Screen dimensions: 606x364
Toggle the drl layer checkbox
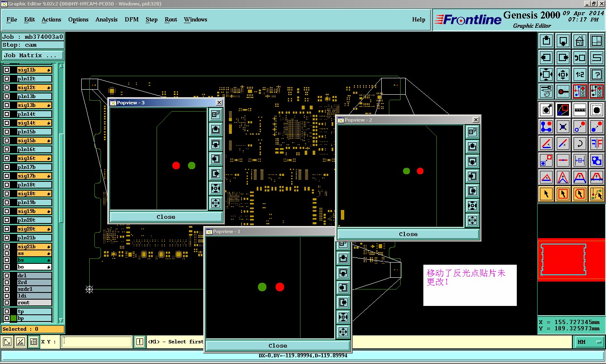click(7, 276)
